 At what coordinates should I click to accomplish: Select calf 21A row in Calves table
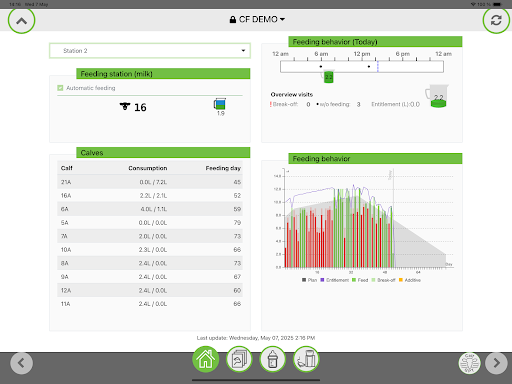[x=150, y=182]
